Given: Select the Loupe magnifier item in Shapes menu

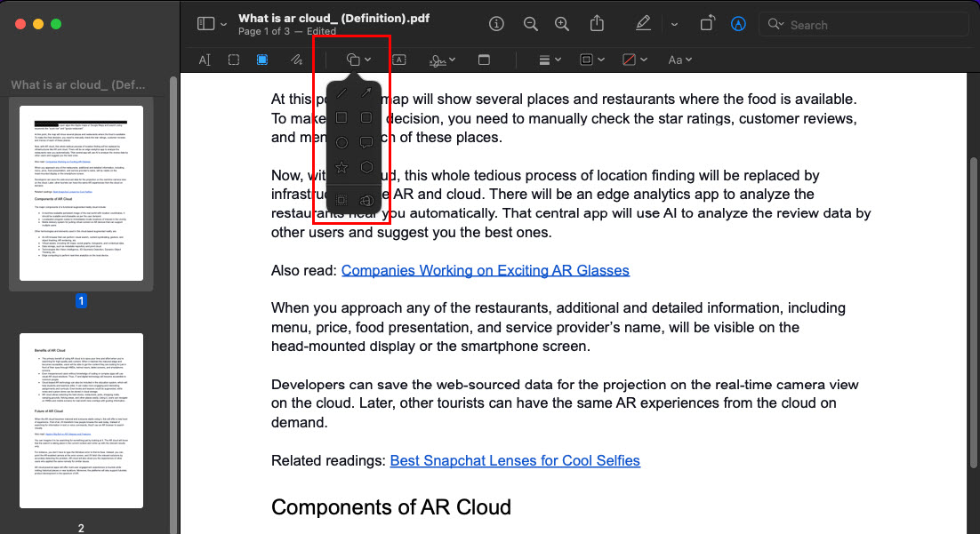Looking at the screenshot, I should tap(366, 200).
